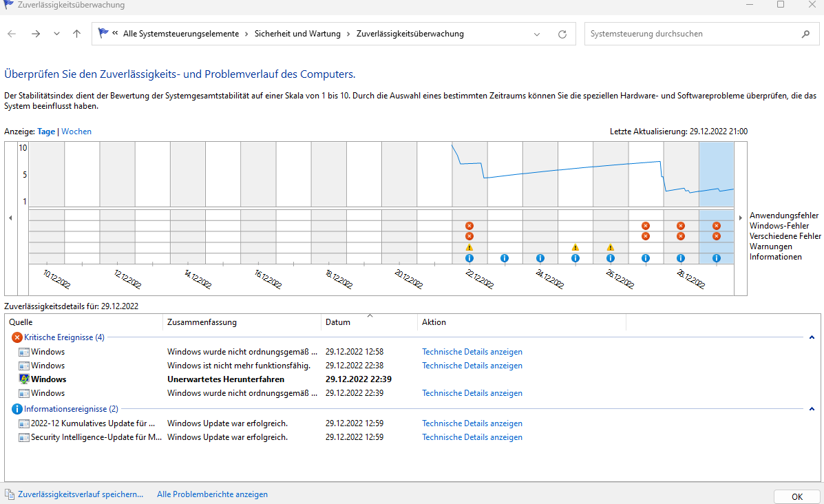Click Zuverlässigkeitsverlauf speichern link

click(81, 494)
